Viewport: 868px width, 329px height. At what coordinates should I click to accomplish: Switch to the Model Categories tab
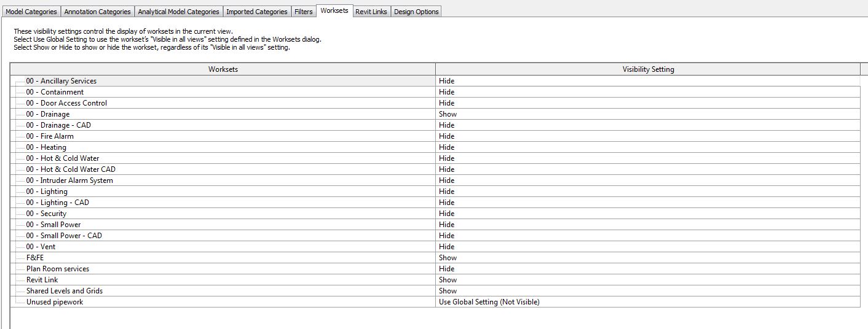[31, 12]
